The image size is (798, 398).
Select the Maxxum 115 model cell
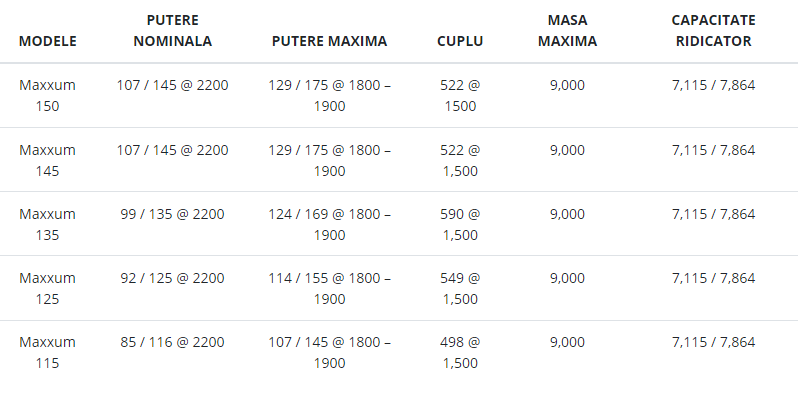[47, 352]
